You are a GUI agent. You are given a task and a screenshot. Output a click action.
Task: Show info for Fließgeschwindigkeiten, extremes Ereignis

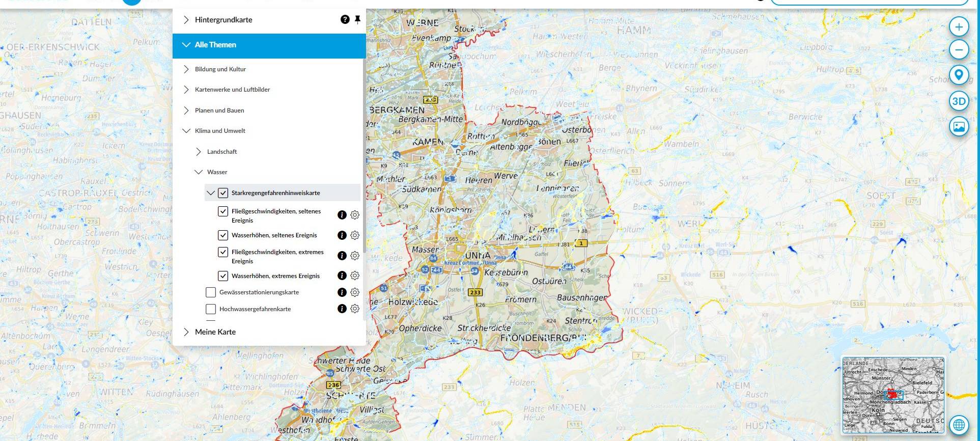tap(342, 256)
